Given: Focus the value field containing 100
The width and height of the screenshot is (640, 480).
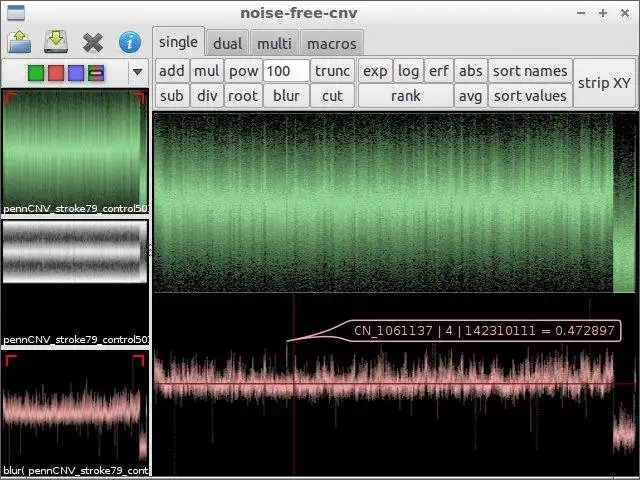Looking at the screenshot, I should (x=286, y=71).
